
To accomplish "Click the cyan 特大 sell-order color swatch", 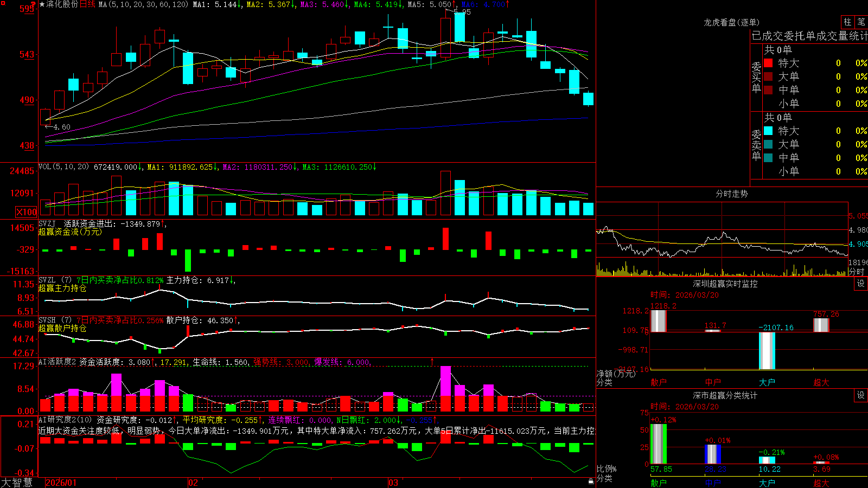I will click(768, 131).
